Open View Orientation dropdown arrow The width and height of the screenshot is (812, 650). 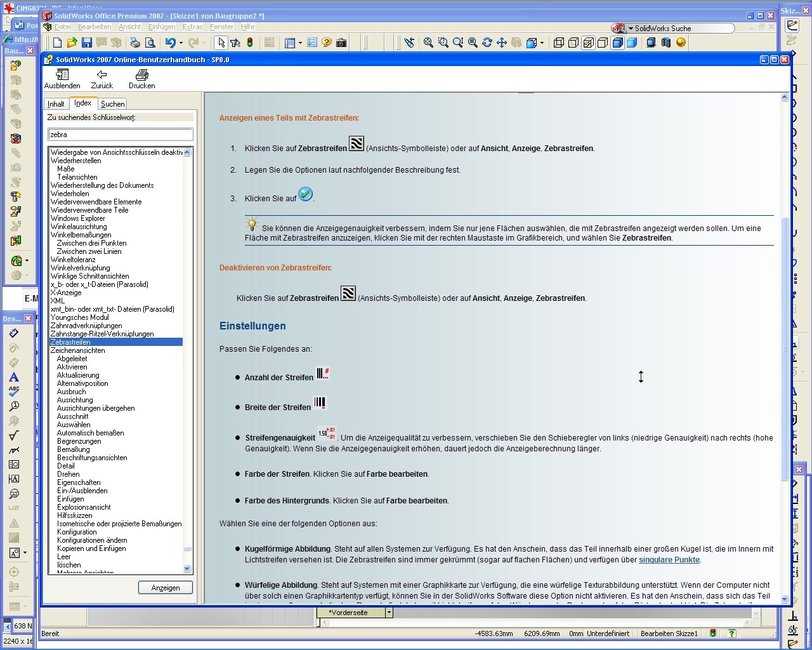pyautogui.click(x=543, y=43)
